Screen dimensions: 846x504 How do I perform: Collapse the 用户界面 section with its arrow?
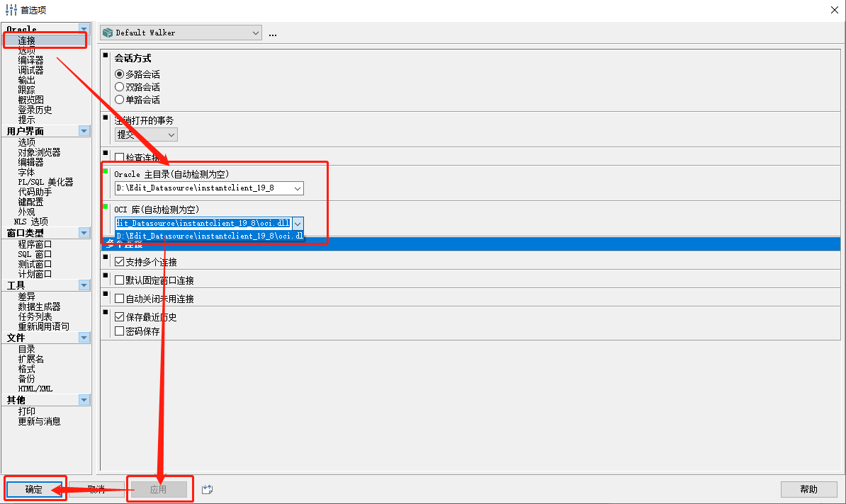point(84,131)
